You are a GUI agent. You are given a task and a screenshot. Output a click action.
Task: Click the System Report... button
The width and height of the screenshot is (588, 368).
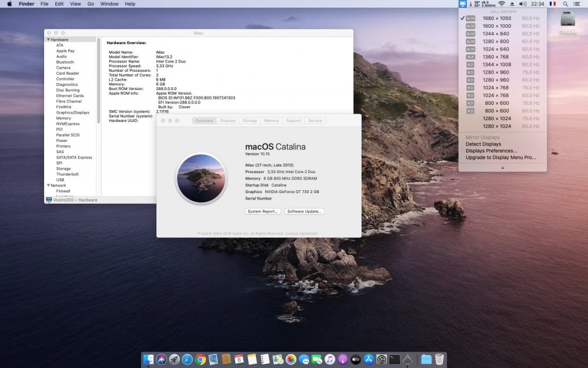click(x=262, y=211)
